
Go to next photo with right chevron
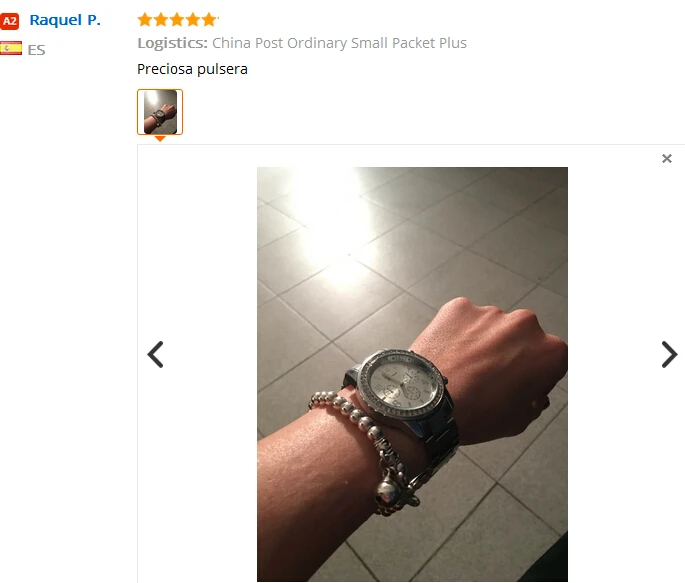669,355
